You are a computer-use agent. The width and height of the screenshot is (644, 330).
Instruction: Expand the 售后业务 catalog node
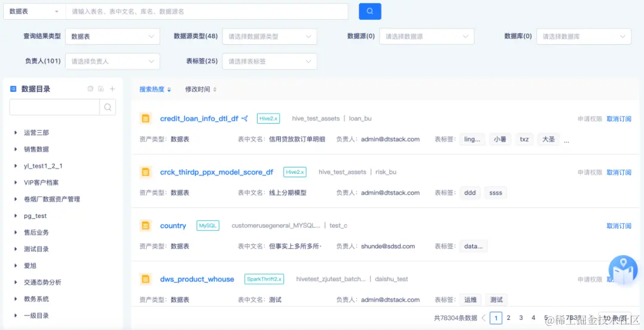(16, 232)
